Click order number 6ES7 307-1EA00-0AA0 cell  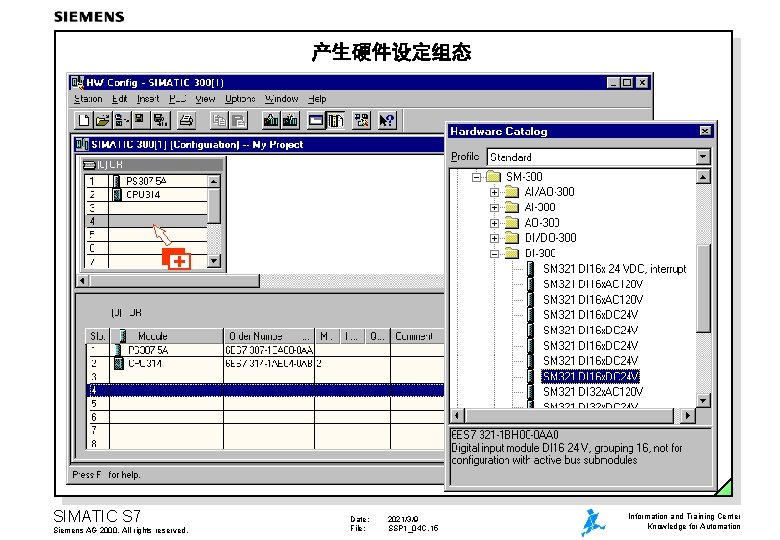[x=269, y=350]
